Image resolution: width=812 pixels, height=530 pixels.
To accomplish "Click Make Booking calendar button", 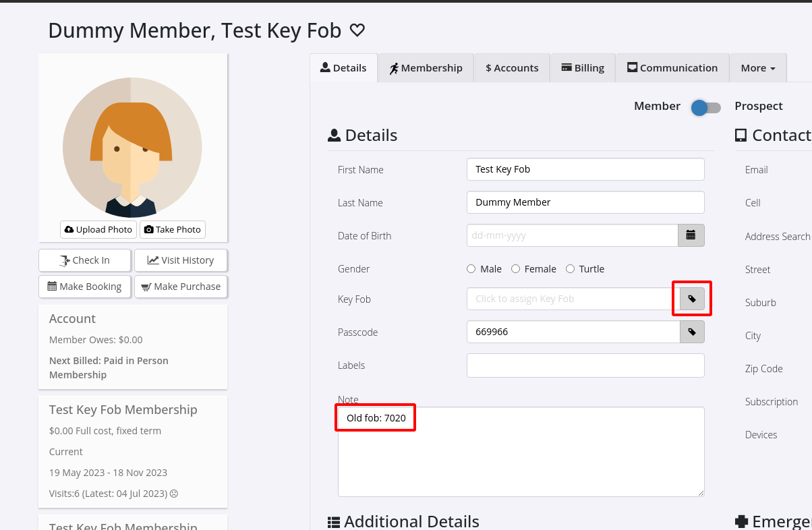I will (x=84, y=287).
